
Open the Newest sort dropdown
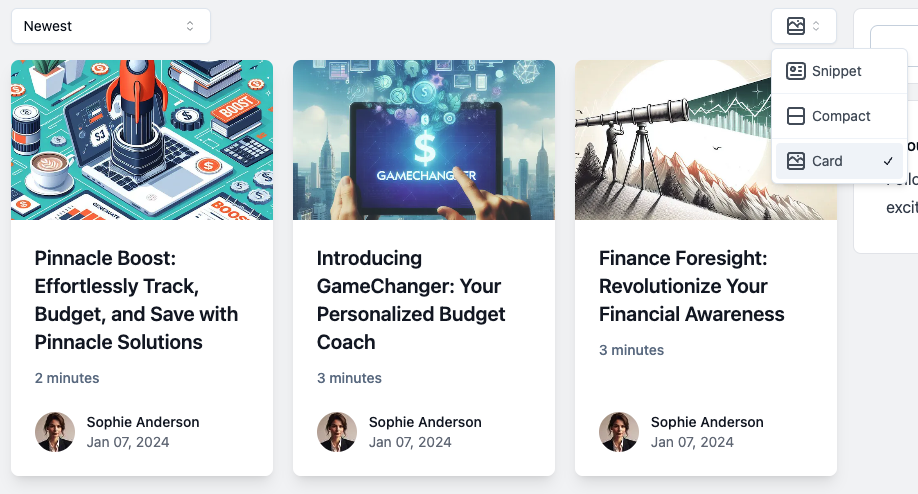111,26
